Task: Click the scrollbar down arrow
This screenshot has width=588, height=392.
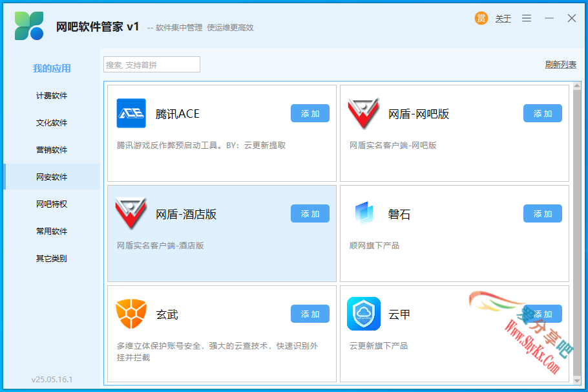Action: [577, 380]
